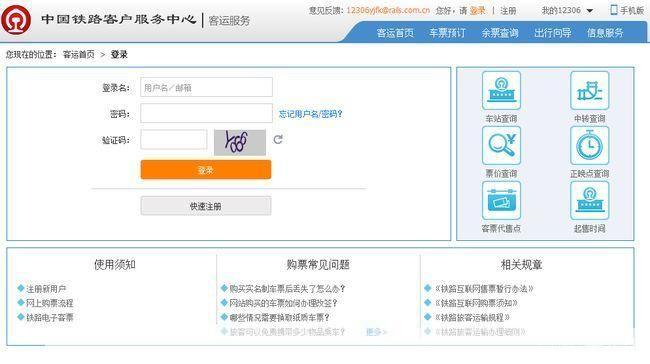Click the 相关规章 section heading
Viewport: 650px width, 364px height.
[x=521, y=265]
